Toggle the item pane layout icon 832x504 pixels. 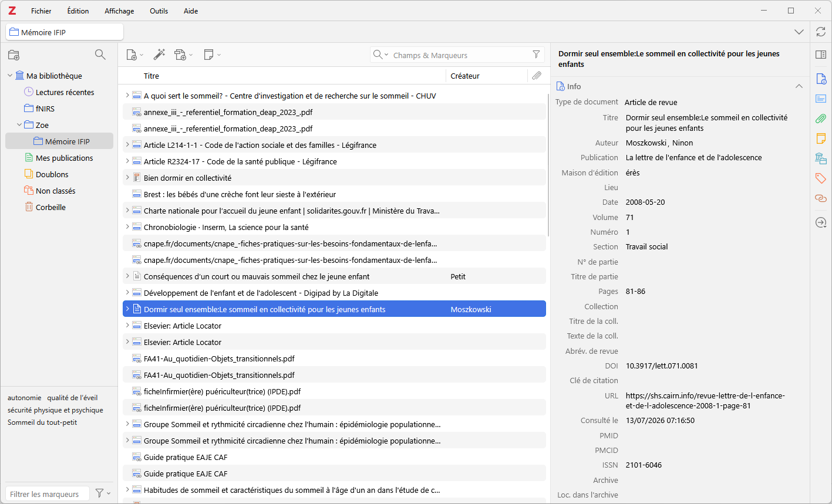click(x=821, y=55)
